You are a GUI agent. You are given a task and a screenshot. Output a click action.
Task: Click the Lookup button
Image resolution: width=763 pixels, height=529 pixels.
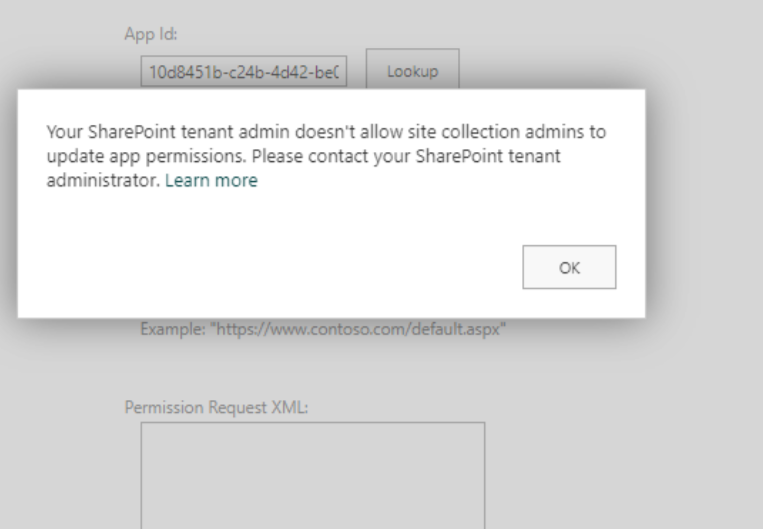click(413, 71)
